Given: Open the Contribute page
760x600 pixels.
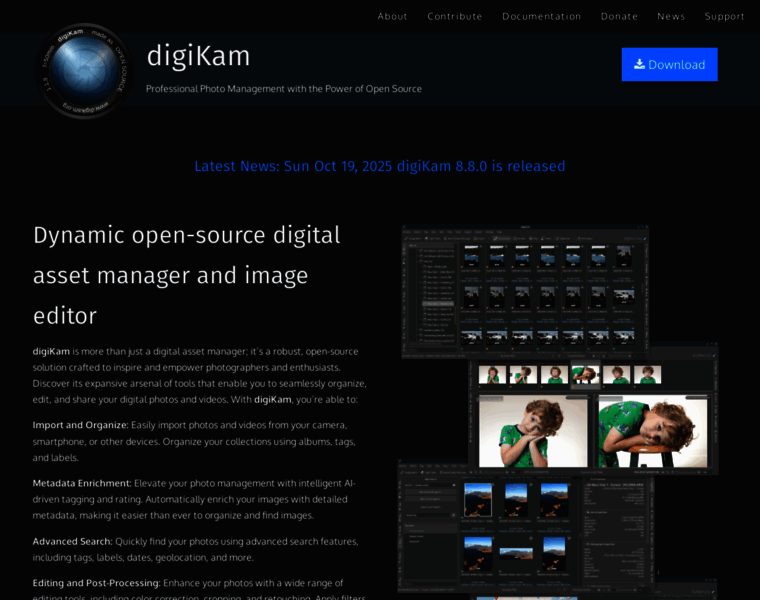Looking at the screenshot, I should click(x=455, y=16).
